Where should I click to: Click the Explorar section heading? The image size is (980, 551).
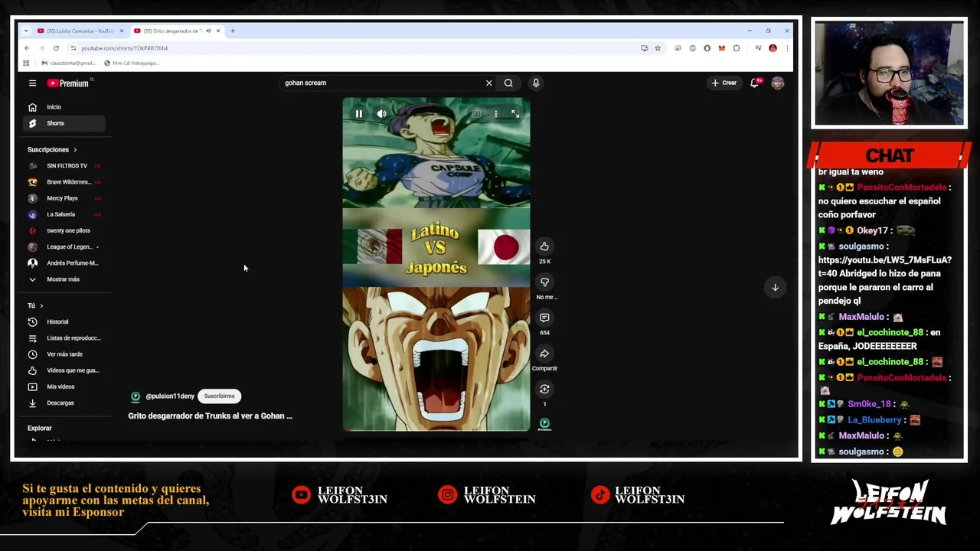(x=40, y=429)
